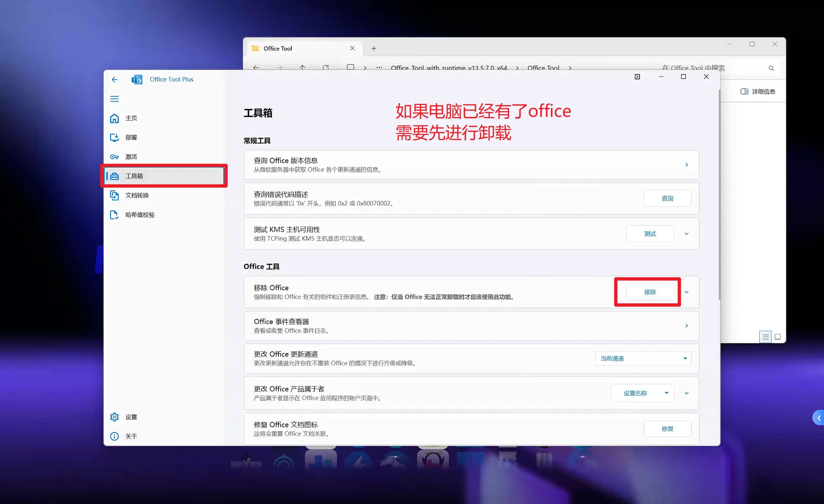Image resolution: width=824 pixels, height=504 pixels.
Task: Click the search magnifier in File Explorer
Action: coord(771,68)
